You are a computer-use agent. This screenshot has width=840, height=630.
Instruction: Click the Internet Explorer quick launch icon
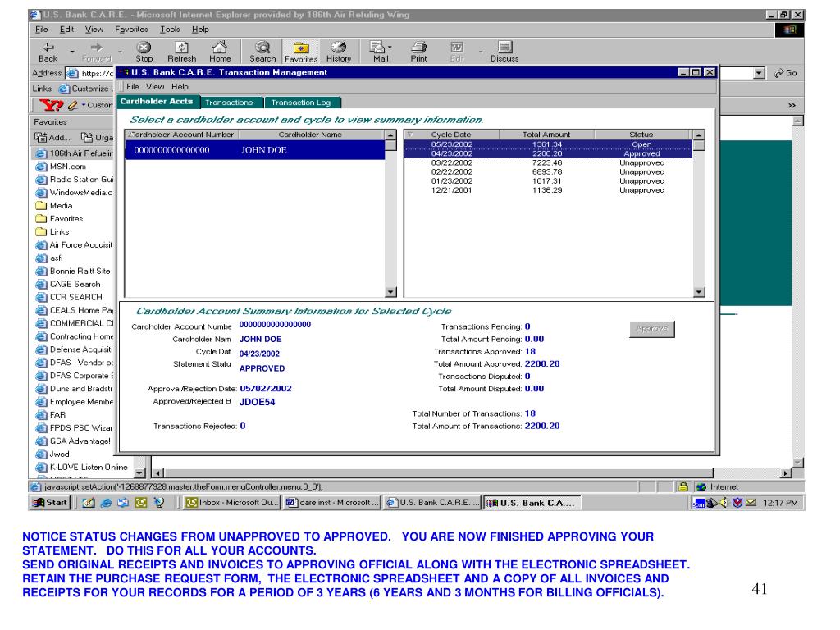click(x=106, y=503)
